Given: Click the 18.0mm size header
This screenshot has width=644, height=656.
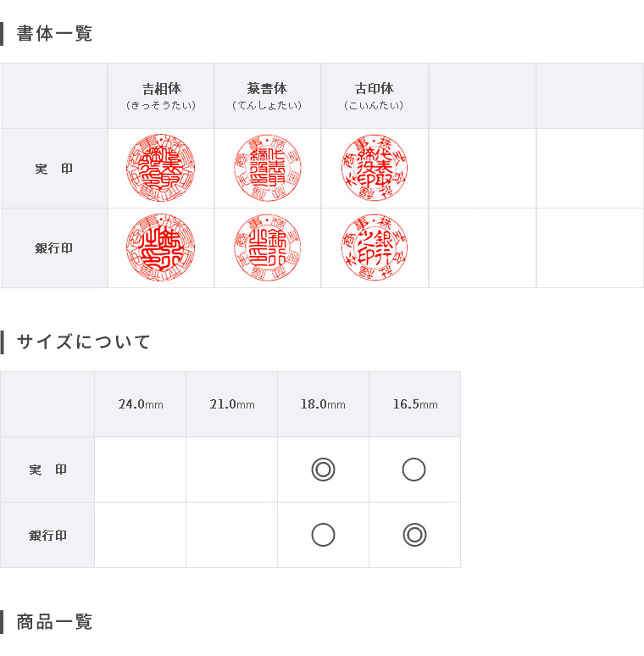Looking at the screenshot, I should coord(323,404).
